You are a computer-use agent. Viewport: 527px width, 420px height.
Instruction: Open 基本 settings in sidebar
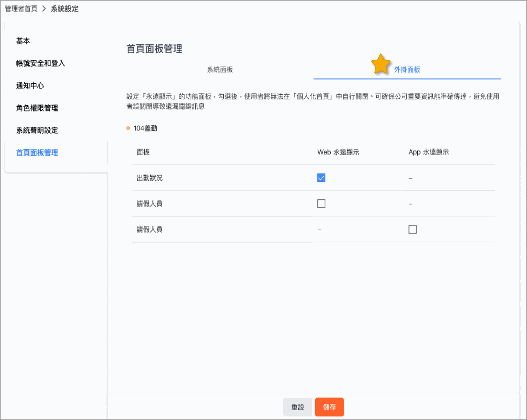click(23, 41)
